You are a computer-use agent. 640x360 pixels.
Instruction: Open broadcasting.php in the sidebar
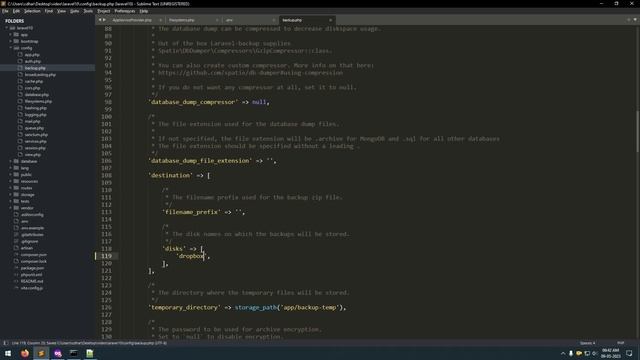click(40, 75)
